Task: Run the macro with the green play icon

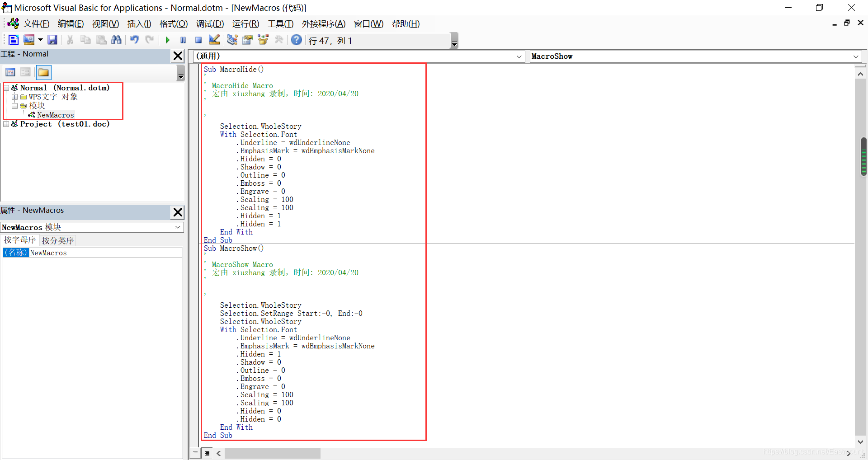Action: [x=168, y=40]
